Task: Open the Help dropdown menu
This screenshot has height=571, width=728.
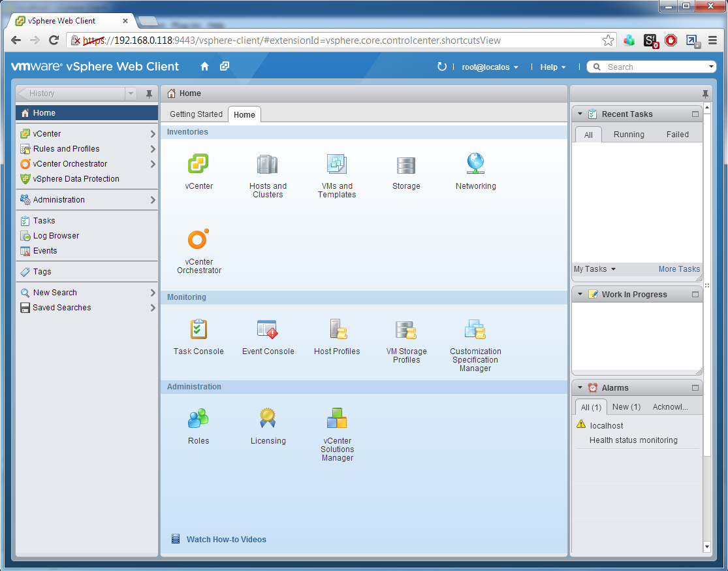Action: point(552,67)
